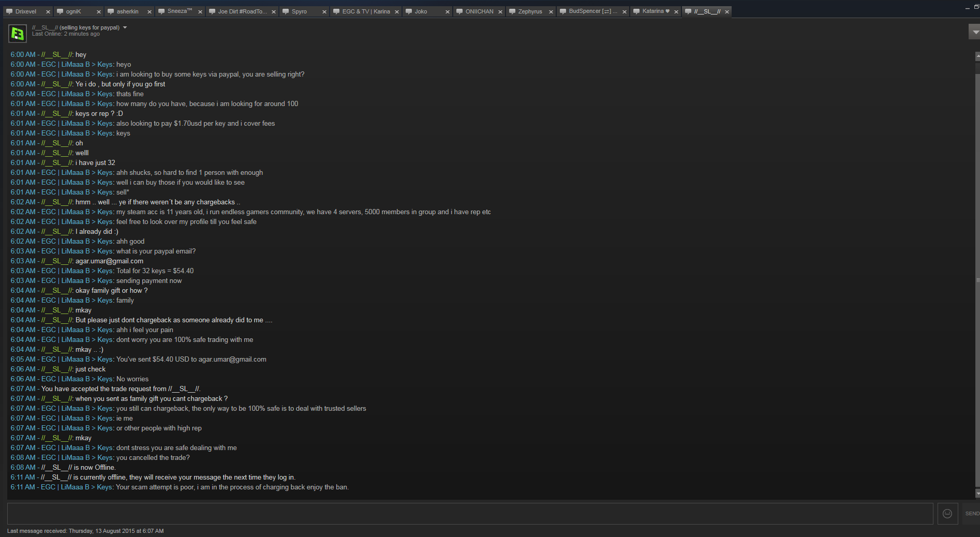The height and width of the screenshot is (537, 980).
Task: Switch to the Drixevel chat tab
Action: (25, 11)
